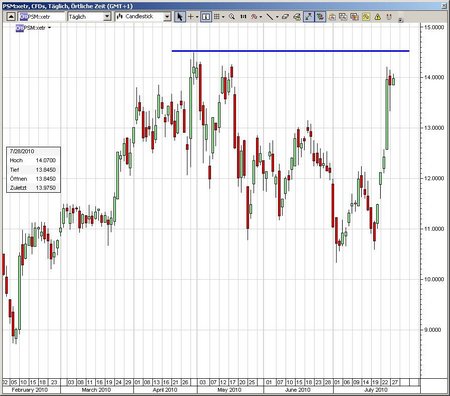The height and width of the screenshot is (396, 450).
Task: Activate the crosshair cursor tool
Action: click(191, 16)
